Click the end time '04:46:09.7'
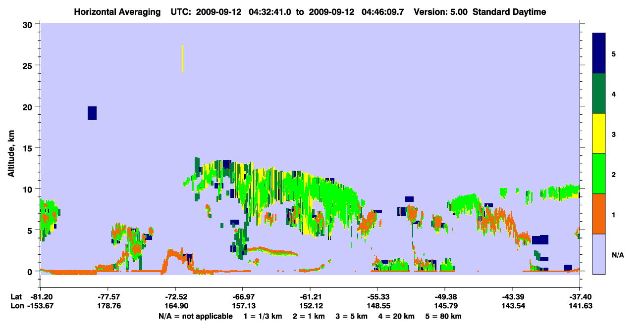The height and width of the screenshot is (330, 644). (x=382, y=12)
